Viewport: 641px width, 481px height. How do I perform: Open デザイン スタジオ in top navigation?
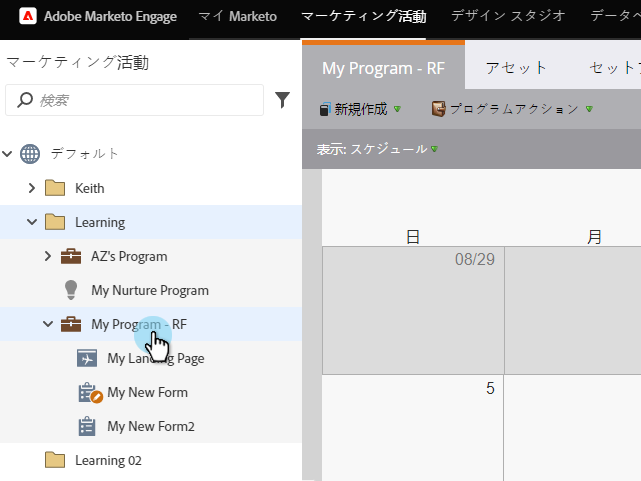(508, 16)
